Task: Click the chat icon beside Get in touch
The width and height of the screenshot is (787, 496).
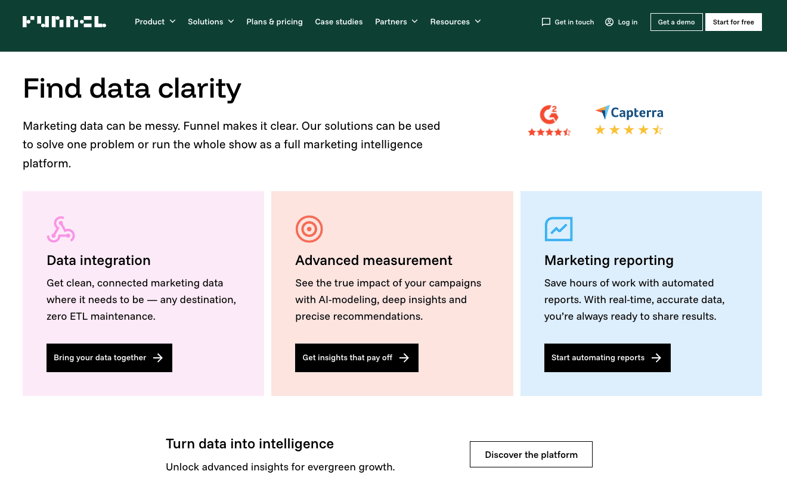Action: click(x=546, y=22)
